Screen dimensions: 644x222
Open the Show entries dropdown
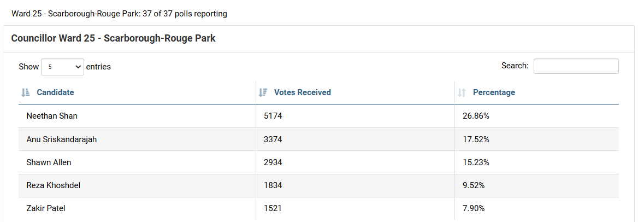coord(62,67)
